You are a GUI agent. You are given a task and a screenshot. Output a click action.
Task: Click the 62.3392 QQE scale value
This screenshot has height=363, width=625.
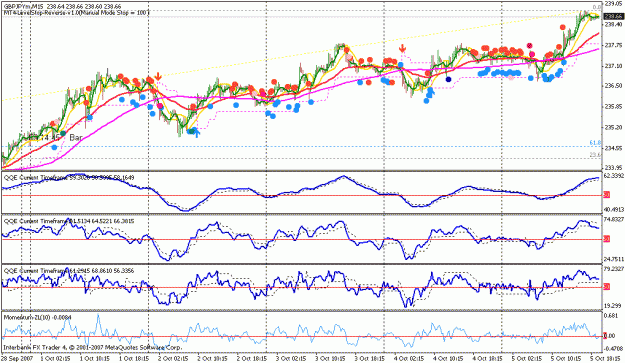coord(614,175)
